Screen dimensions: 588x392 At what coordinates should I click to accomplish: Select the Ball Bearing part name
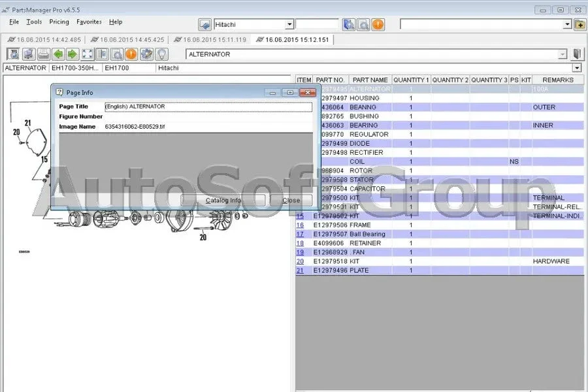point(367,234)
